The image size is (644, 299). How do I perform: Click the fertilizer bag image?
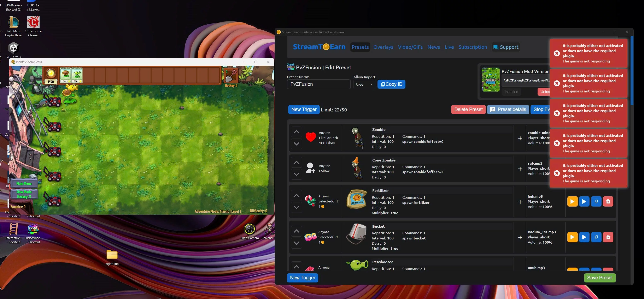357,199
